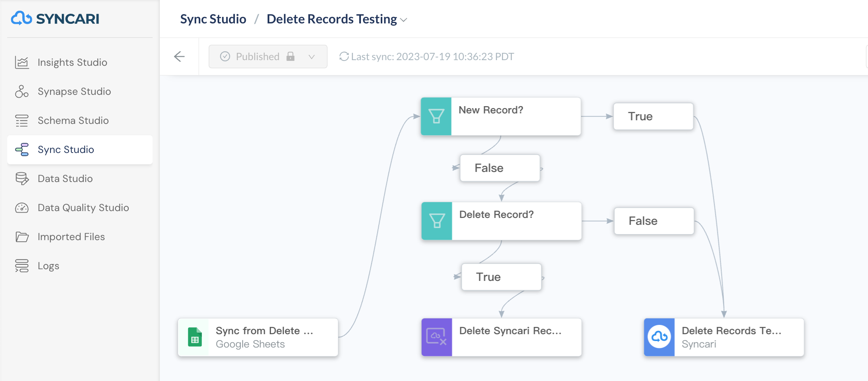Open Insights Studio from sidebar

click(x=80, y=62)
